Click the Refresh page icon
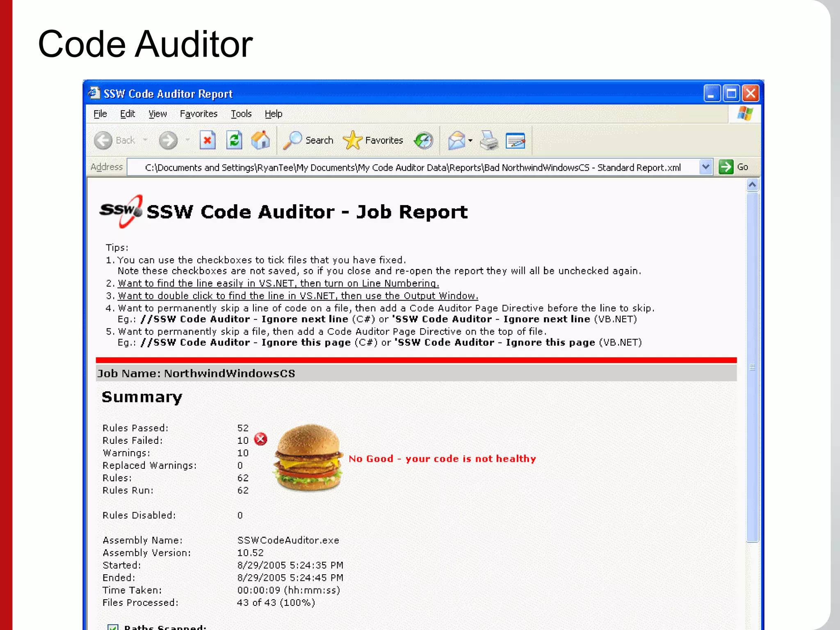840x630 pixels. 234,141
